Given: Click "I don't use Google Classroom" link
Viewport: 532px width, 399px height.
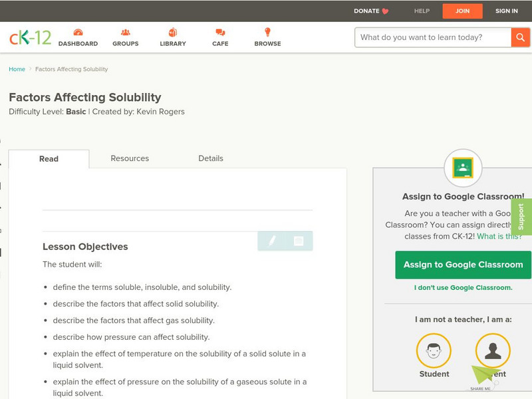Looking at the screenshot, I should point(463,288).
